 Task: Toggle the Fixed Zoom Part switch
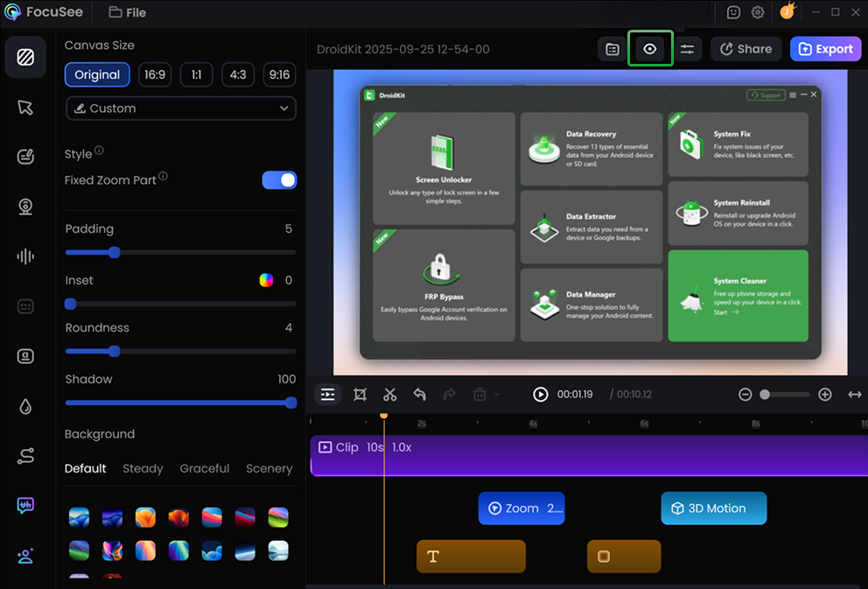click(x=279, y=180)
